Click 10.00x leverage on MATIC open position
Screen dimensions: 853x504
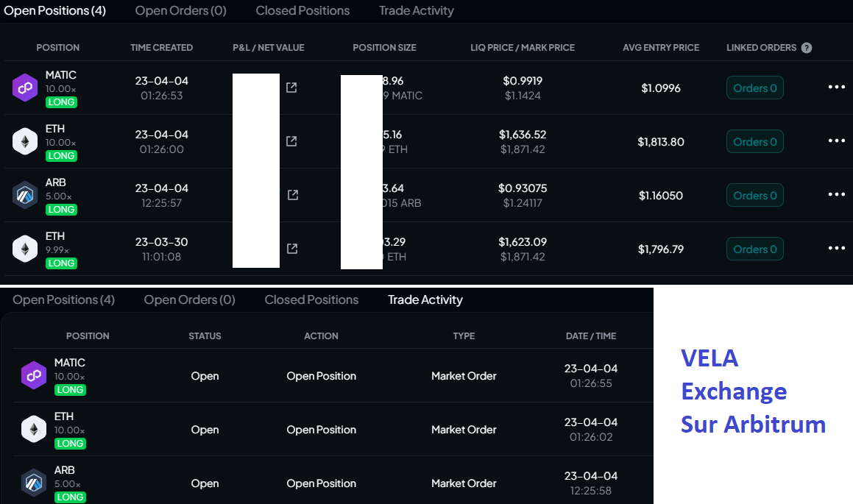coord(60,88)
